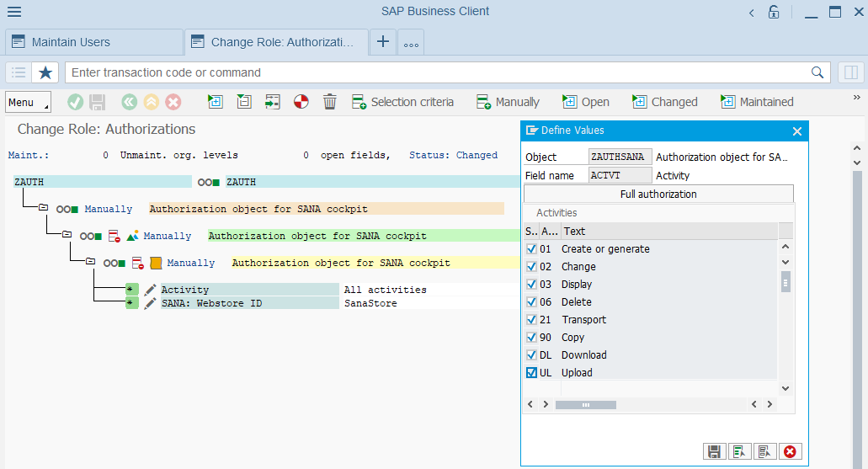Click the vertical scrollbar thumb in activities list
The width and height of the screenshot is (868, 469).
(785, 281)
